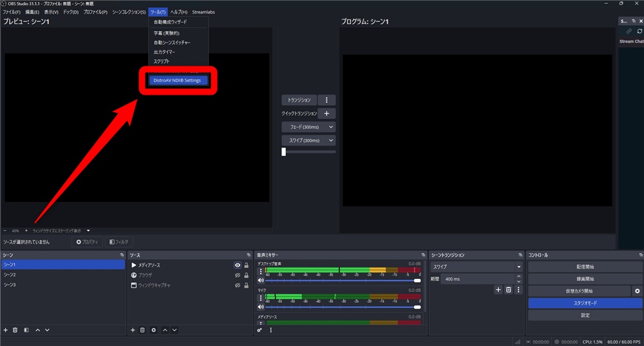Float the 音声ミキサー dock using its title icon
This screenshot has height=346, width=644.
coord(424,255)
